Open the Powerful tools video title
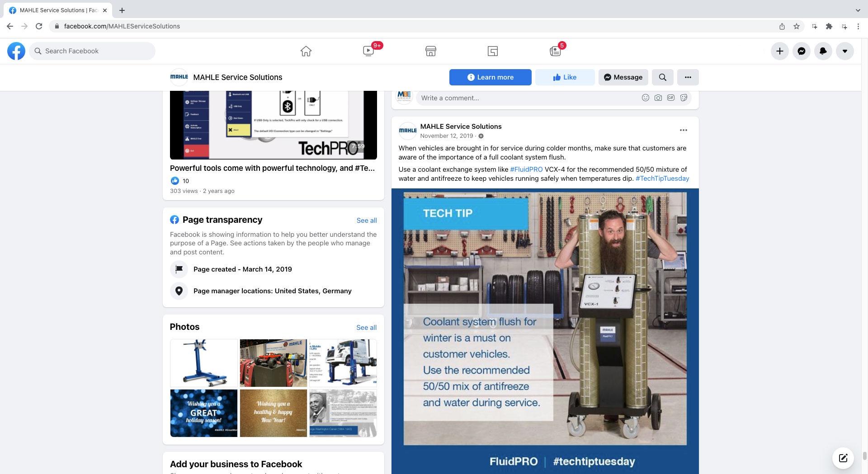Screen dimensions: 868x474 272,168
